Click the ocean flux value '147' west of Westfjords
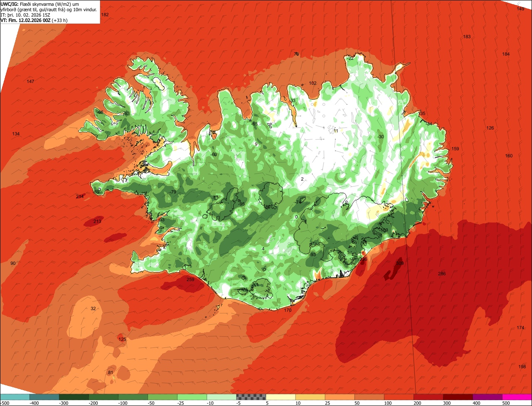The image size is (532, 406). (x=30, y=81)
